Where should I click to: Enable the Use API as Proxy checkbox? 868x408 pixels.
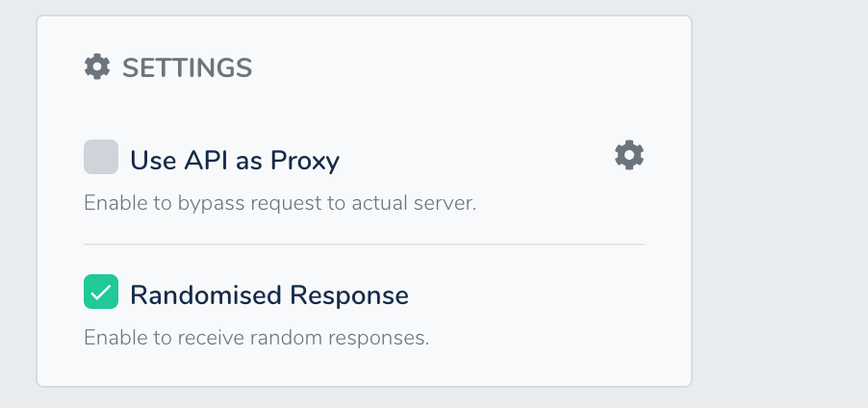(x=101, y=157)
